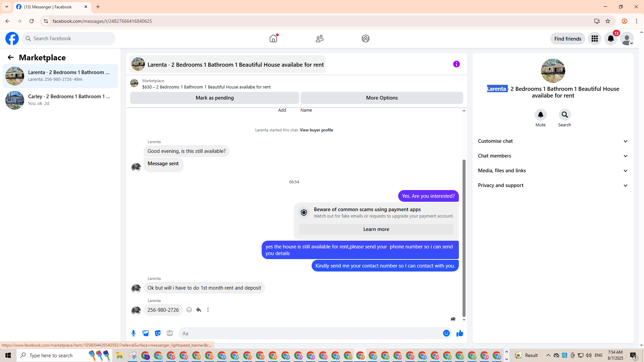Click Mark as pending button
The image size is (644, 362).
(215, 98)
